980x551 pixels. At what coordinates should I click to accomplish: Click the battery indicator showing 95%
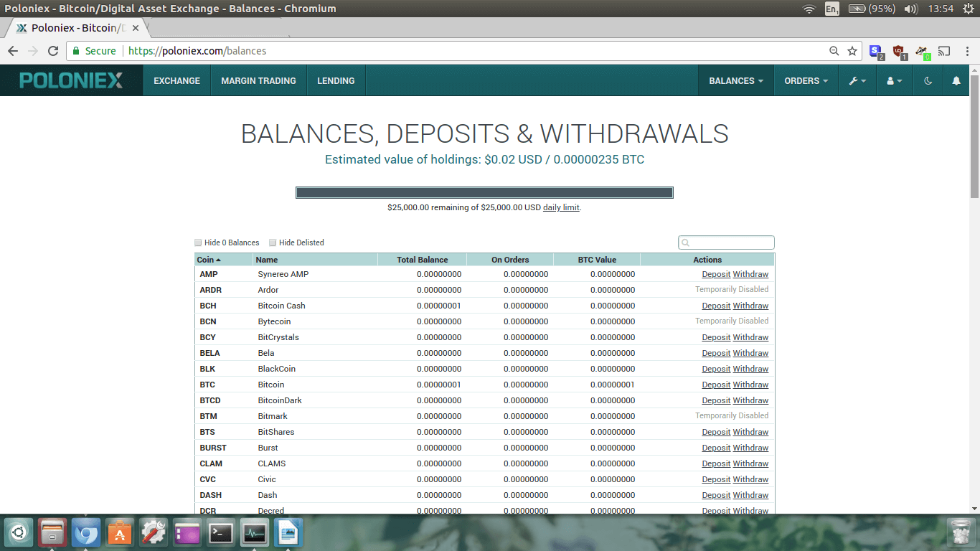click(x=872, y=9)
